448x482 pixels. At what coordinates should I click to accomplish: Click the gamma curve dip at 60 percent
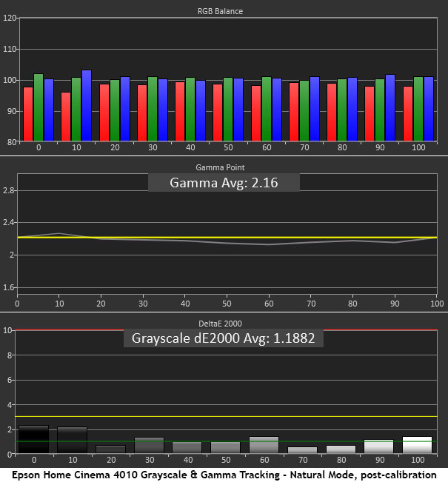270,244
